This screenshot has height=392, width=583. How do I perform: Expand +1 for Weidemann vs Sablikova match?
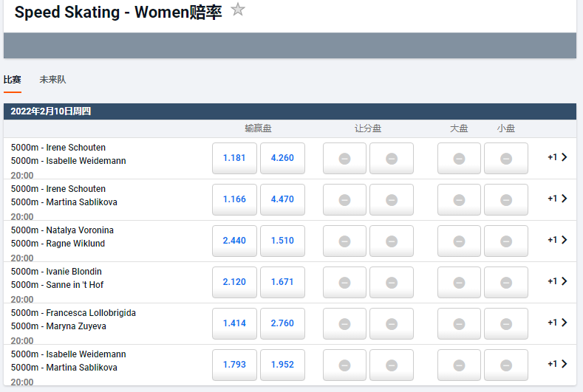click(558, 364)
